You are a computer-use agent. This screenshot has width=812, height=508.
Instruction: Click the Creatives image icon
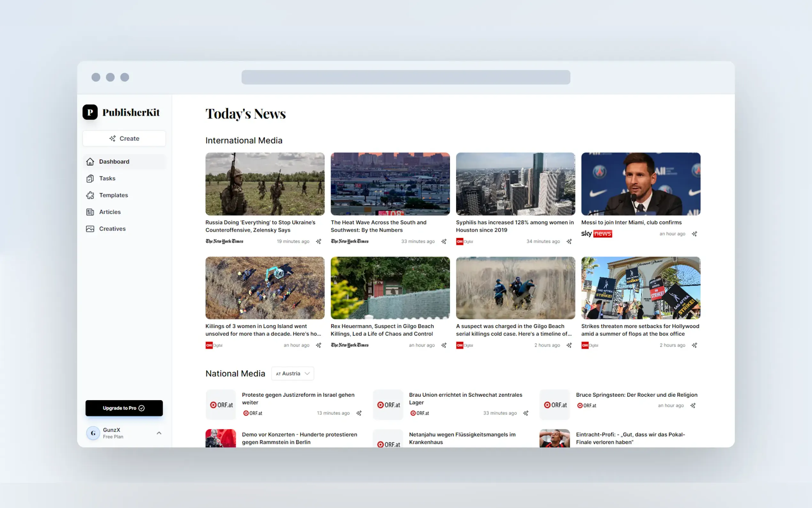pyautogui.click(x=90, y=229)
